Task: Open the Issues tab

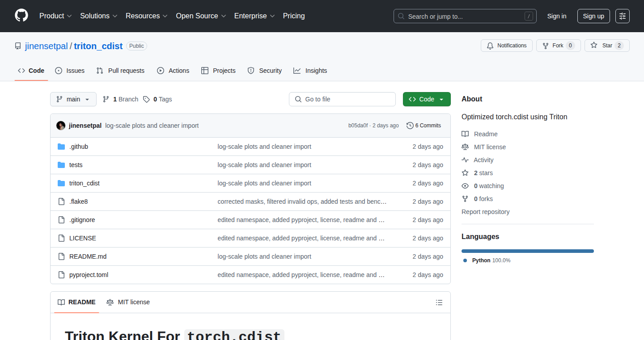Action: click(x=70, y=71)
